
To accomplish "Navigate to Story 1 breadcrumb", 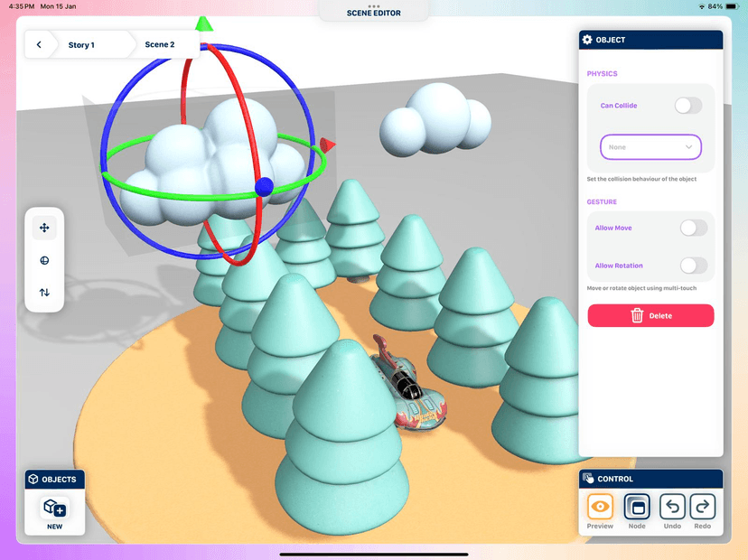I will [81, 44].
